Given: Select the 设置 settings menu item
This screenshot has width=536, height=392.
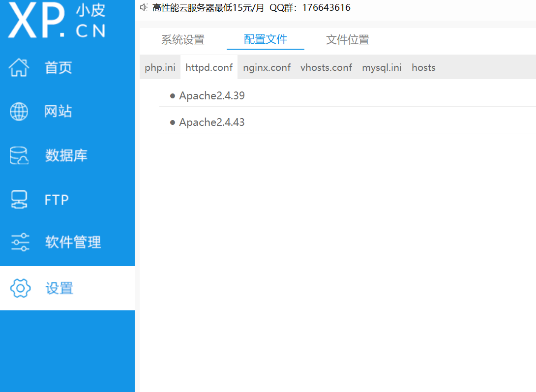Looking at the screenshot, I should tap(67, 288).
